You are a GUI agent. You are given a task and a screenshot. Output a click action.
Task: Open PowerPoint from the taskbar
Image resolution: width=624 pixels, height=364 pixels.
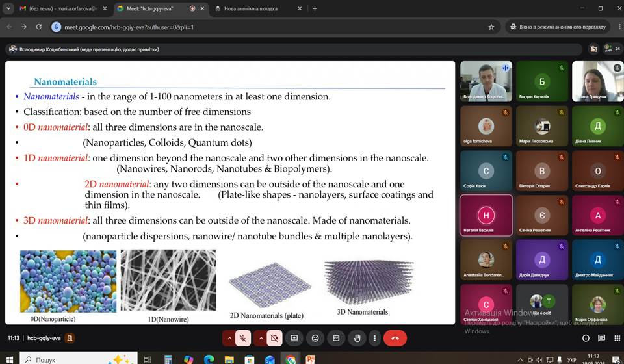coord(310,359)
